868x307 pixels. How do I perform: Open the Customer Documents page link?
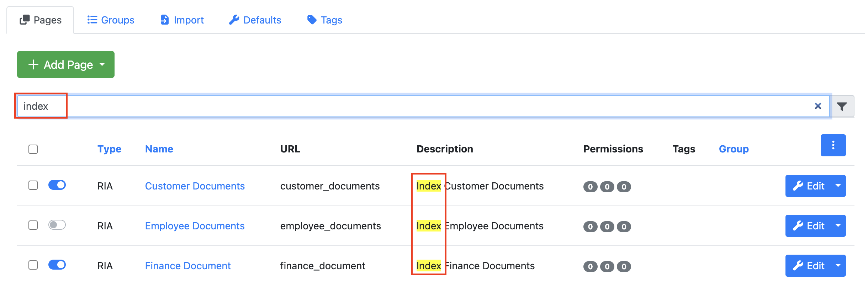(x=195, y=186)
